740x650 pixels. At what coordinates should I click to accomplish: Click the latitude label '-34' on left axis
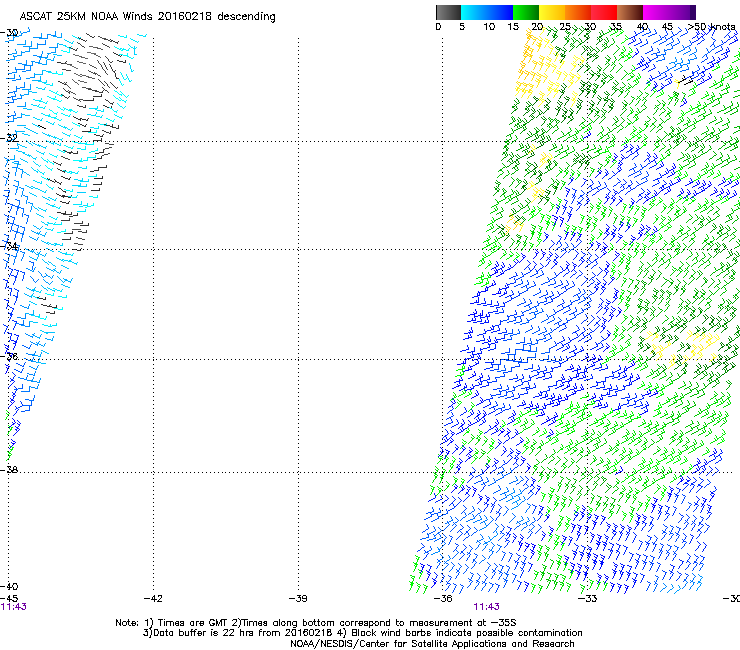click(9, 246)
